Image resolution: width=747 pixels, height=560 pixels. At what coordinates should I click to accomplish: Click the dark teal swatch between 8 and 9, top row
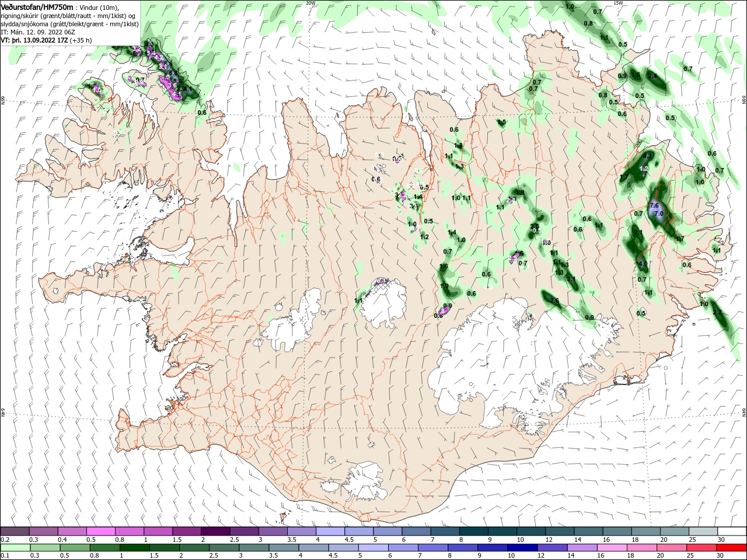coord(473,531)
